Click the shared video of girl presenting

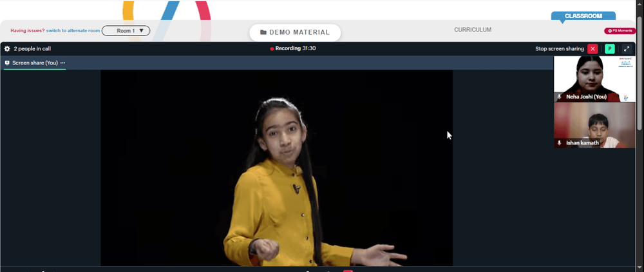[x=276, y=168]
